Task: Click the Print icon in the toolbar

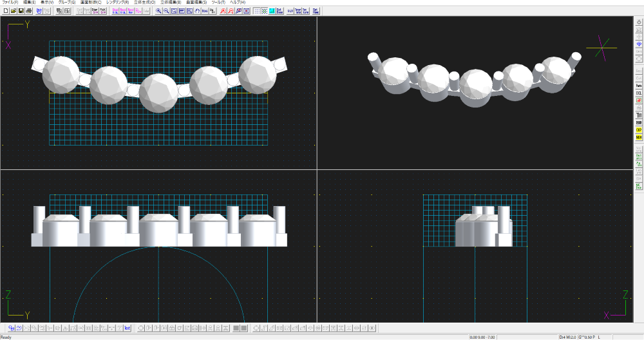Action: pos(28,11)
